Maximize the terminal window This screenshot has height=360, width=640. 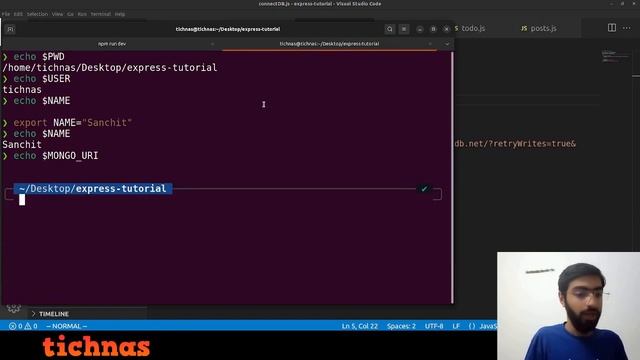(x=433, y=29)
